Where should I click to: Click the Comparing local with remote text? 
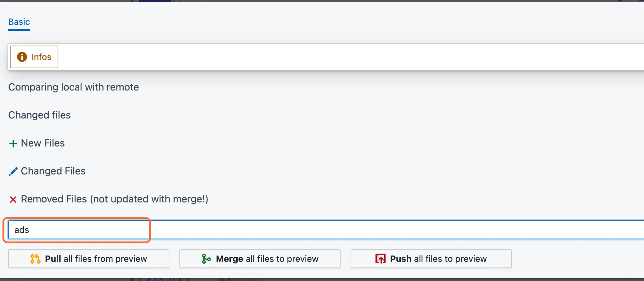73,87
